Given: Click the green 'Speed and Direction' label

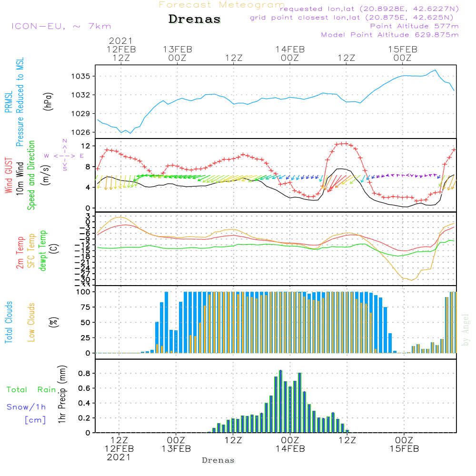Looking at the screenshot, I should (x=31, y=175).
